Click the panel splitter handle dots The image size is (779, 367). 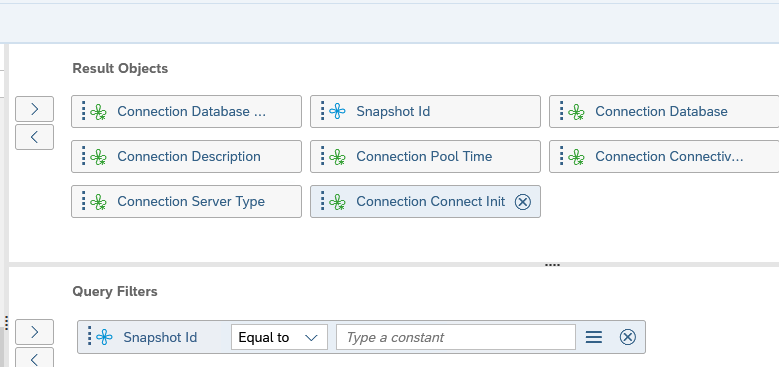click(552, 265)
